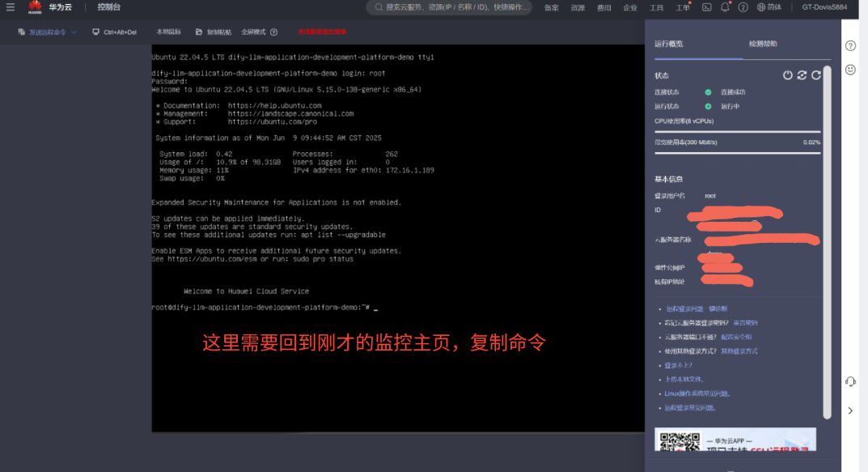Open the GT-Dovis5884 account menu

point(824,7)
